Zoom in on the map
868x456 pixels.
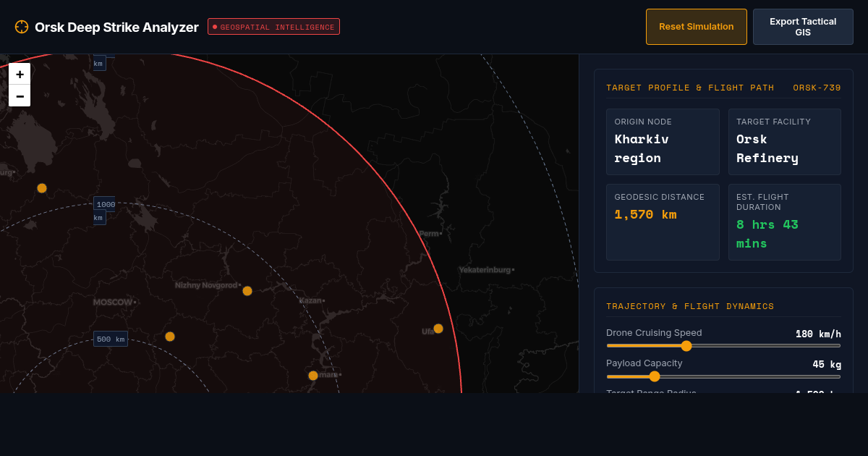click(20, 74)
